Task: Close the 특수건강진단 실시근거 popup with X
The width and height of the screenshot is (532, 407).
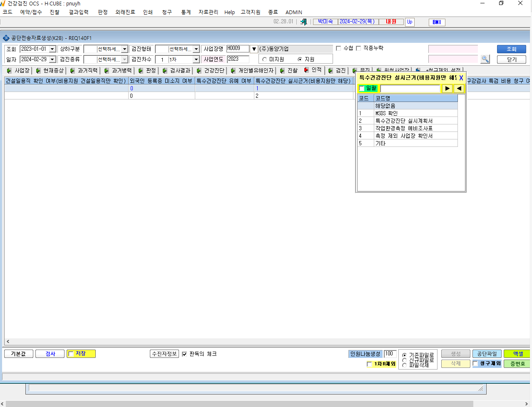Action: tap(461, 78)
